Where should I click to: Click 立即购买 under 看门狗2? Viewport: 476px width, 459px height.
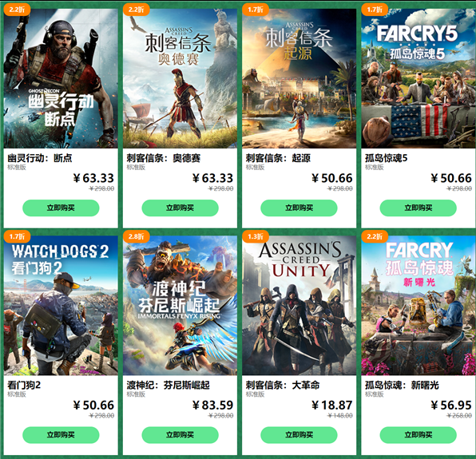tap(61, 435)
